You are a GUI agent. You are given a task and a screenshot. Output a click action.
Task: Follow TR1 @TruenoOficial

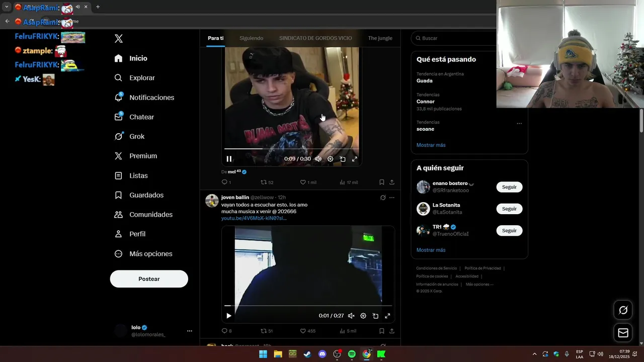(509, 231)
